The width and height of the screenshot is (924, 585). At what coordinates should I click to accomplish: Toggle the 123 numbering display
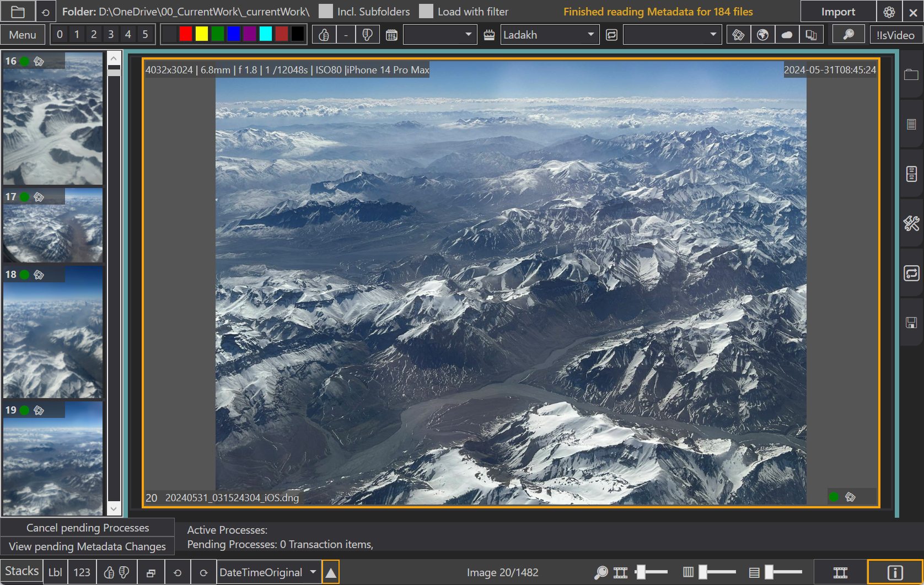click(x=82, y=572)
